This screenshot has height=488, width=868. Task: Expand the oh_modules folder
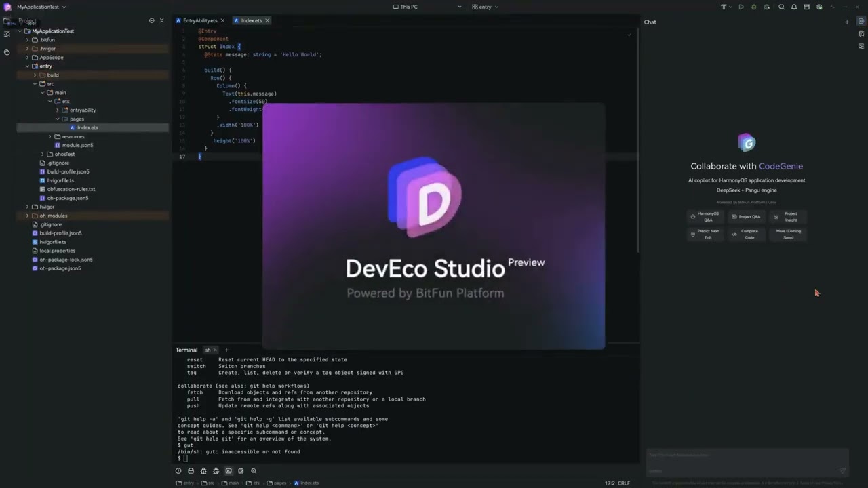[x=27, y=216]
